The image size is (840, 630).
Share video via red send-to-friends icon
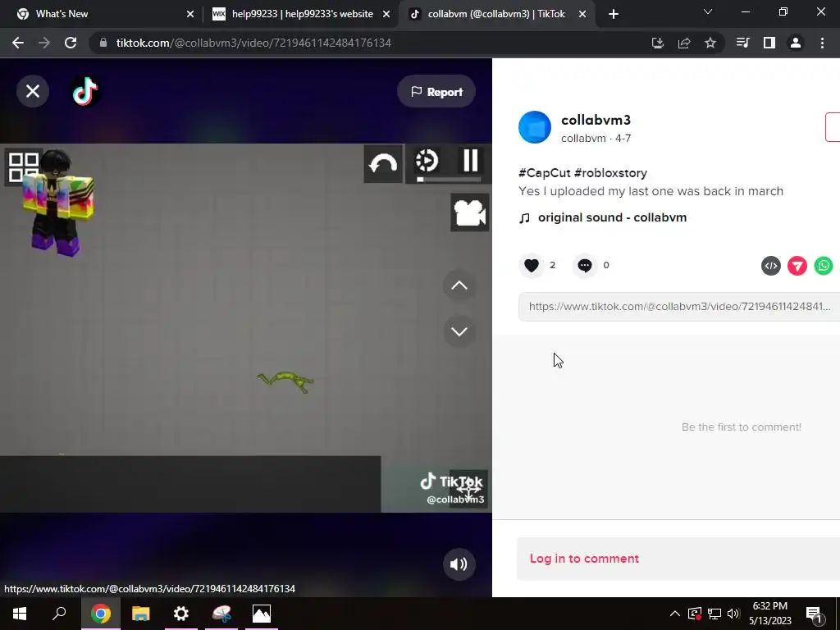click(x=797, y=266)
